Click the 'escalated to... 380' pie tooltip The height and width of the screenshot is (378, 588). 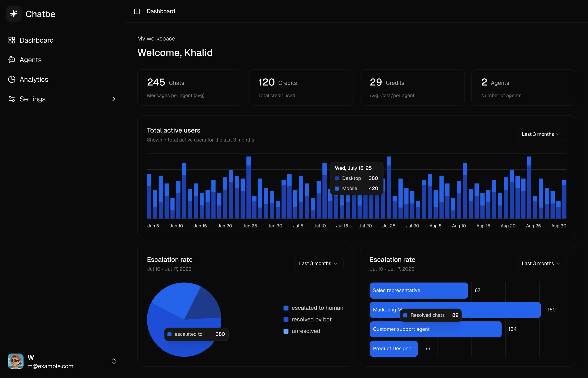coord(196,334)
